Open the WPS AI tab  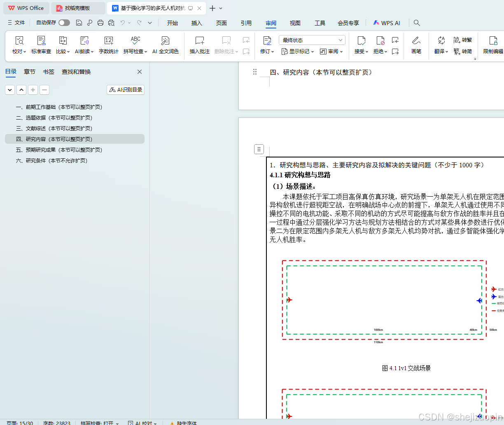point(387,23)
